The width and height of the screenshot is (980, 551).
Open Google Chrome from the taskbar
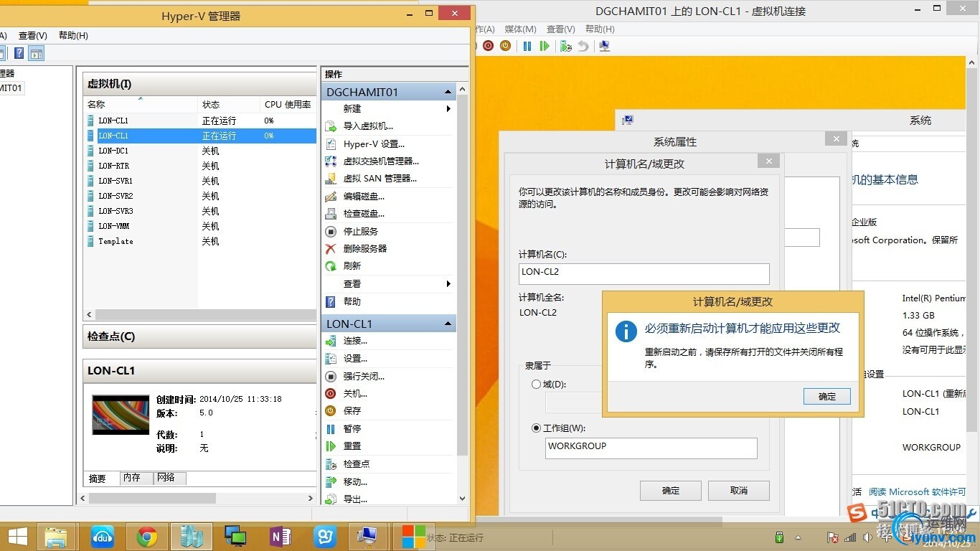[x=147, y=537]
